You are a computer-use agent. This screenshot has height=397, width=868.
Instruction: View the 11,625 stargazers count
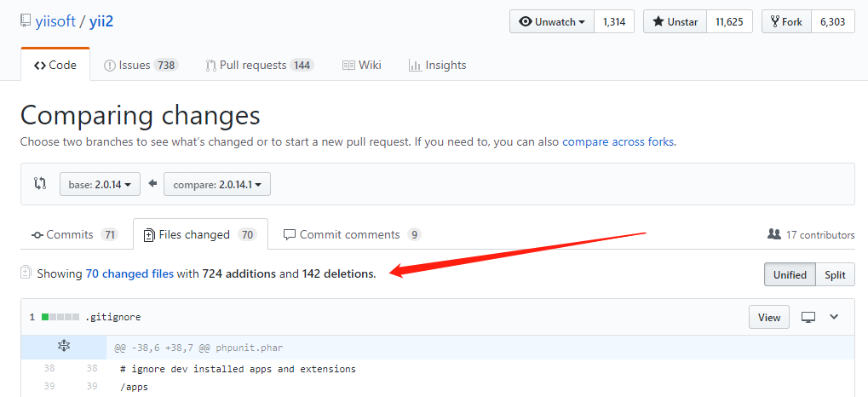pyautogui.click(x=730, y=22)
